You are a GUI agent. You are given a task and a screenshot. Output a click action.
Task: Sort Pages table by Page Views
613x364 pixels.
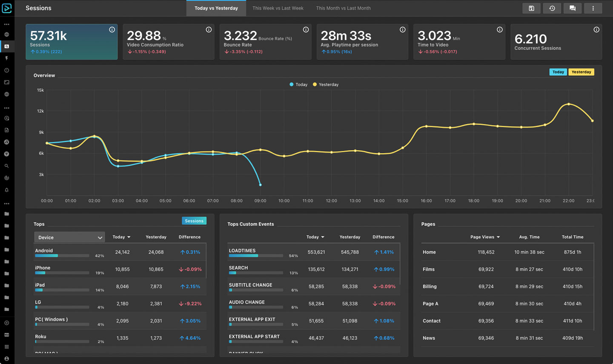pyautogui.click(x=485, y=237)
